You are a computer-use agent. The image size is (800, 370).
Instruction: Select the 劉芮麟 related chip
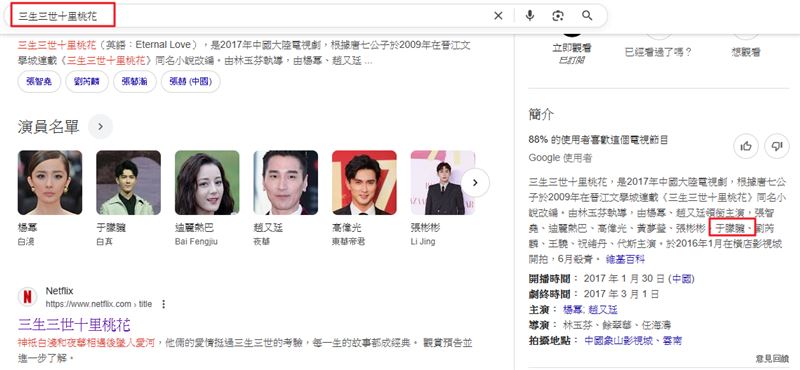(x=87, y=82)
